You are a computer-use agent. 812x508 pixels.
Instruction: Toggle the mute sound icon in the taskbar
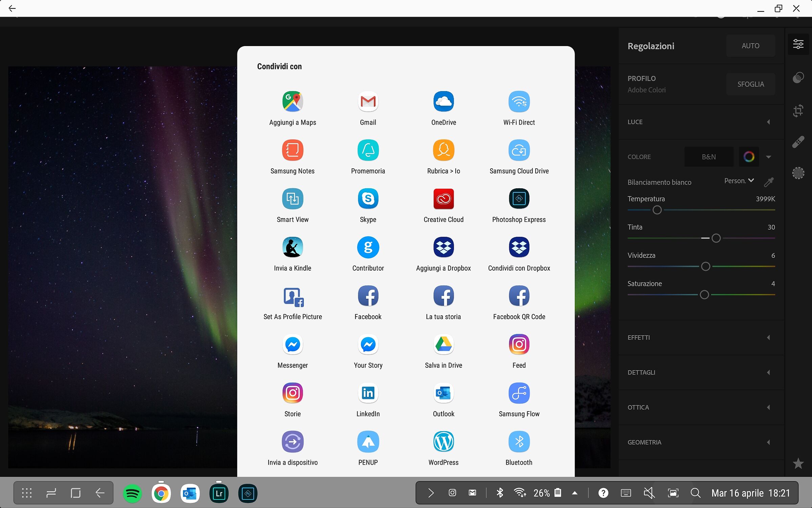click(649, 493)
